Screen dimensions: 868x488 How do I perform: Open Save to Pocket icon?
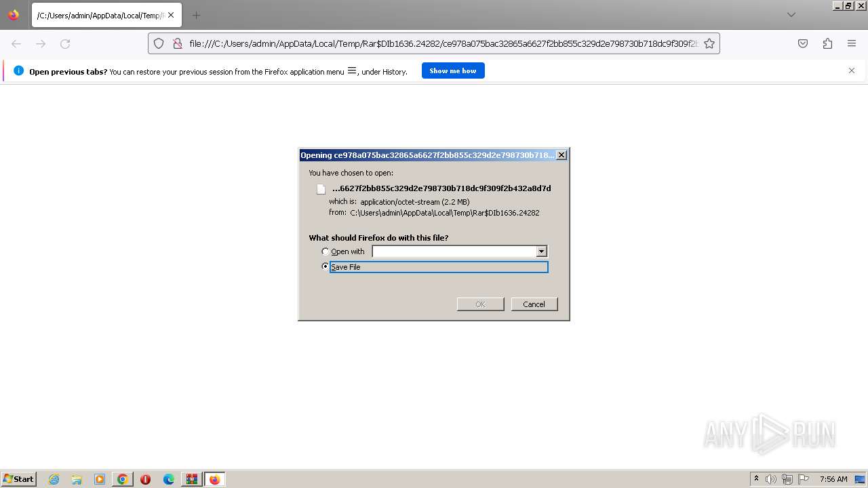[803, 43]
